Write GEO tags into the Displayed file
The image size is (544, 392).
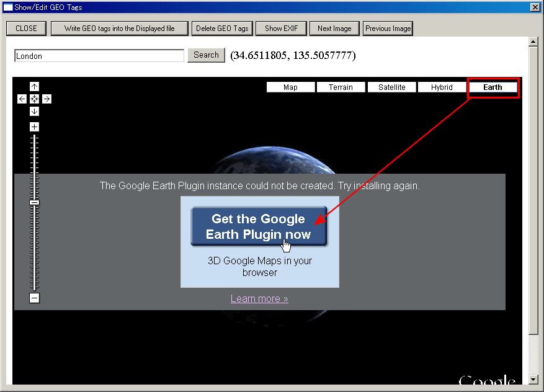119,29
